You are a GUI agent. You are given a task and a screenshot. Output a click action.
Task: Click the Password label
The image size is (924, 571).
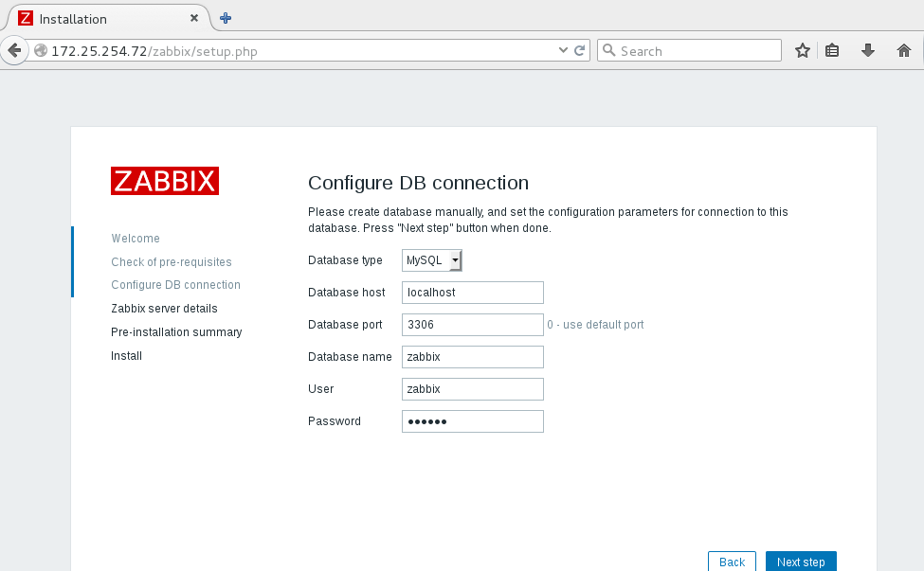coord(335,421)
